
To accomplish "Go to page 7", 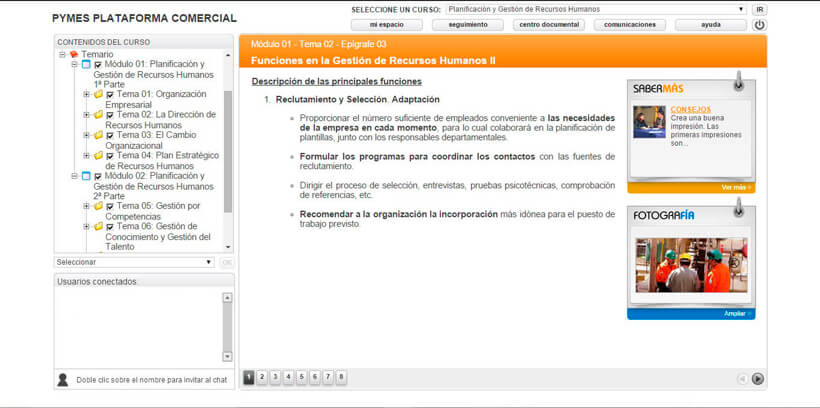I will 328,377.
